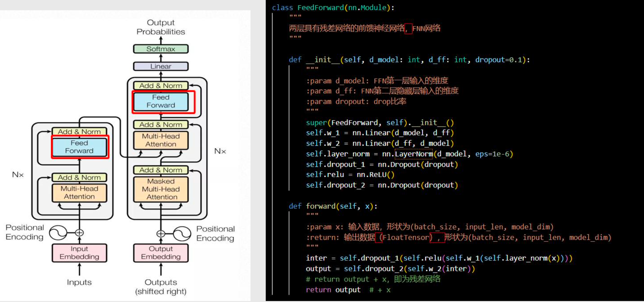Click Add & Norm above Masked Multi-Head Attention
Screen dimensions: 644x302
click(161, 170)
